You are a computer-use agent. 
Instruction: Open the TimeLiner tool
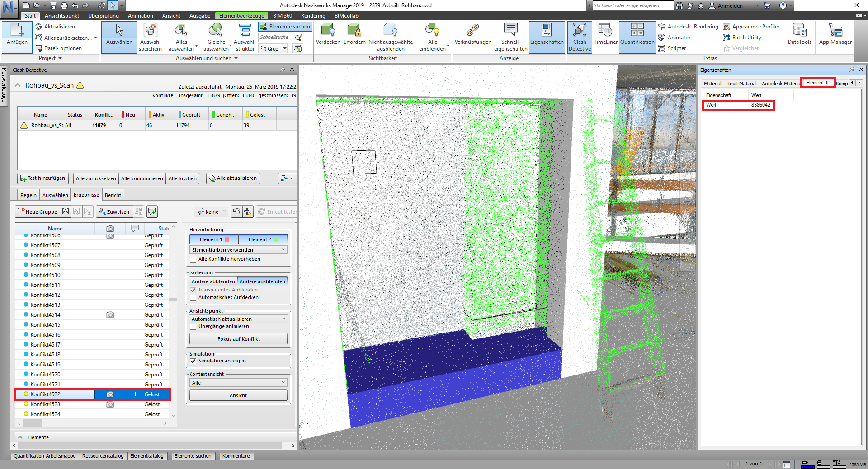tap(605, 35)
